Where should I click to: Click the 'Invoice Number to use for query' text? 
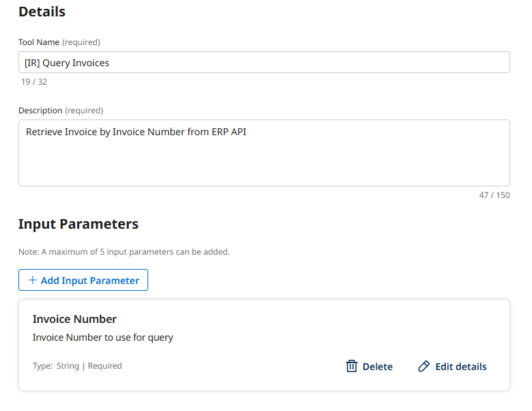coord(102,337)
